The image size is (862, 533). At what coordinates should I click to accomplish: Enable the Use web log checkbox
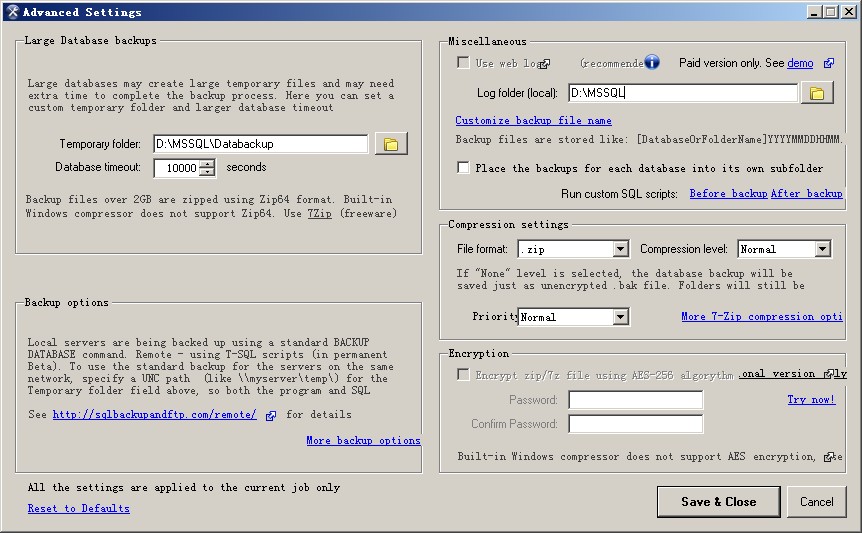point(463,63)
